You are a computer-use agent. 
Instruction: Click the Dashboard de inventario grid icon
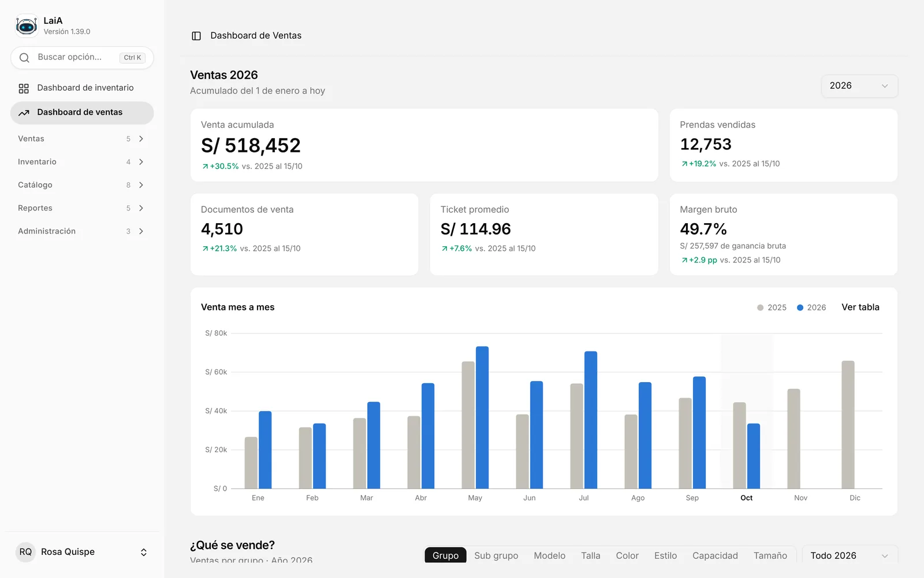pyautogui.click(x=24, y=88)
